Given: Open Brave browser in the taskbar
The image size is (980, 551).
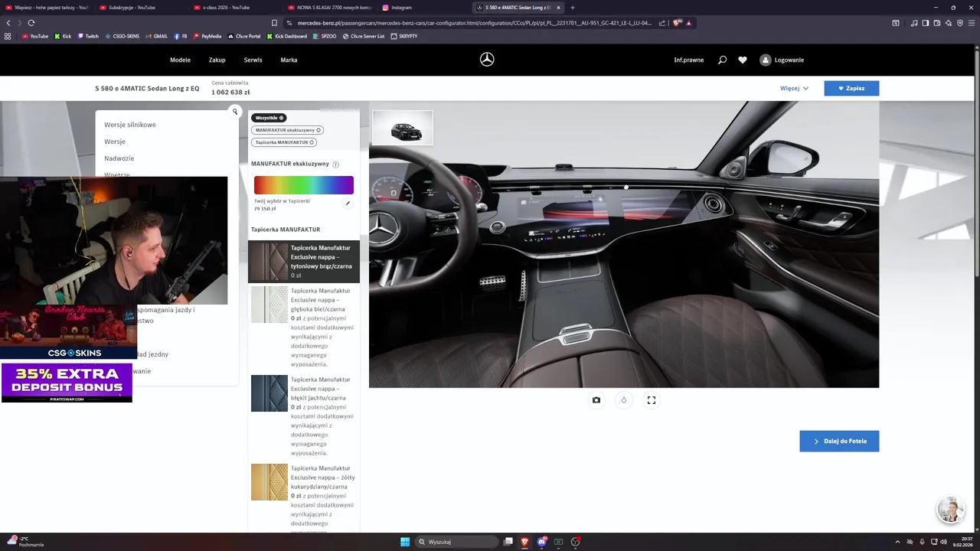Looking at the screenshot, I should (x=524, y=542).
